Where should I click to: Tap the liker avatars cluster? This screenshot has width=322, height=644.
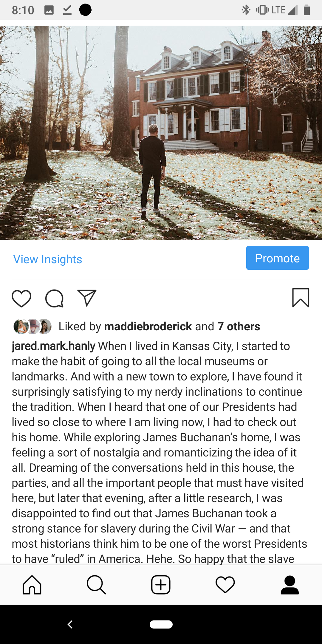tap(32, 326)
